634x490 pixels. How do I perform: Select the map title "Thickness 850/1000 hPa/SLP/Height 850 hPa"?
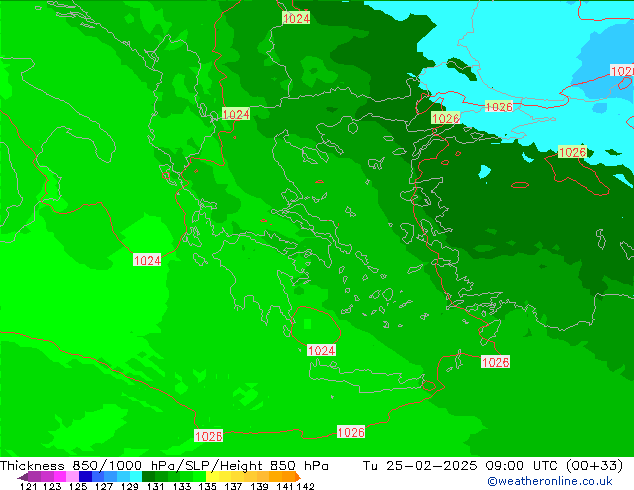pos(164,466)
